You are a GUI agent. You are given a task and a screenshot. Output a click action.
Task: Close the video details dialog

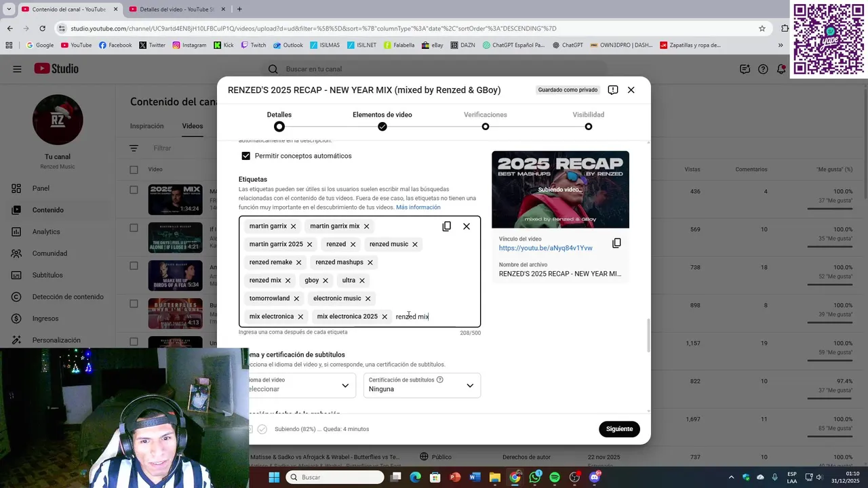click(631, 90)
